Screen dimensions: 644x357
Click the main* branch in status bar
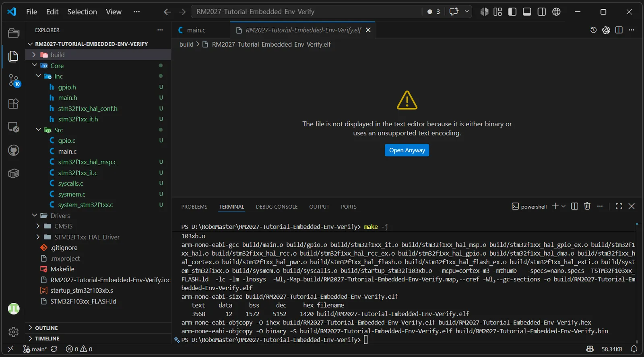pyautogui.click(x=35, y=349)
